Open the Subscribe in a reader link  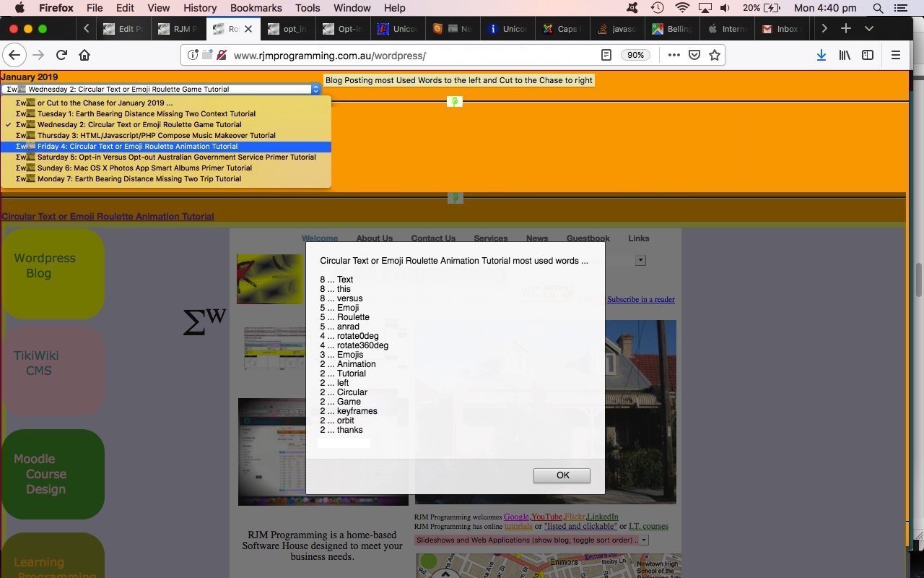pos(641,299)
